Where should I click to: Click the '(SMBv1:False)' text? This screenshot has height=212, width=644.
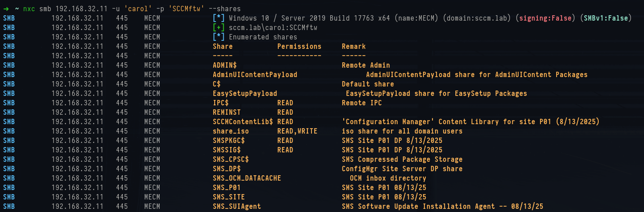coord(605,18)
